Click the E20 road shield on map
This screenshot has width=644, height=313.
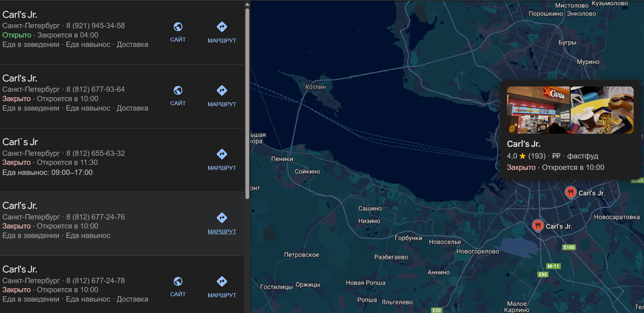pos(437,310)
